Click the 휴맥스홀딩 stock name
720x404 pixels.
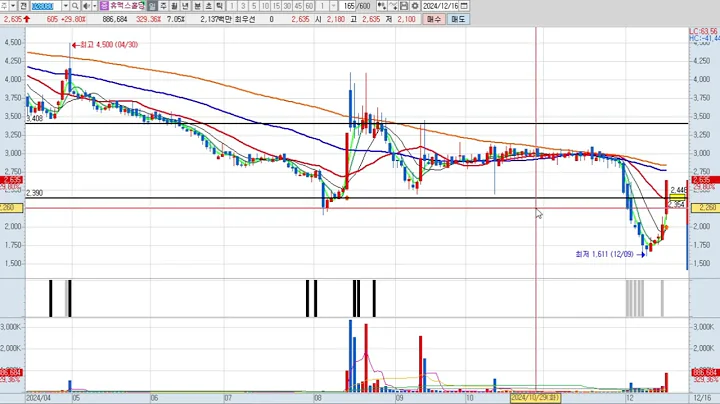(x=127, y=6)
